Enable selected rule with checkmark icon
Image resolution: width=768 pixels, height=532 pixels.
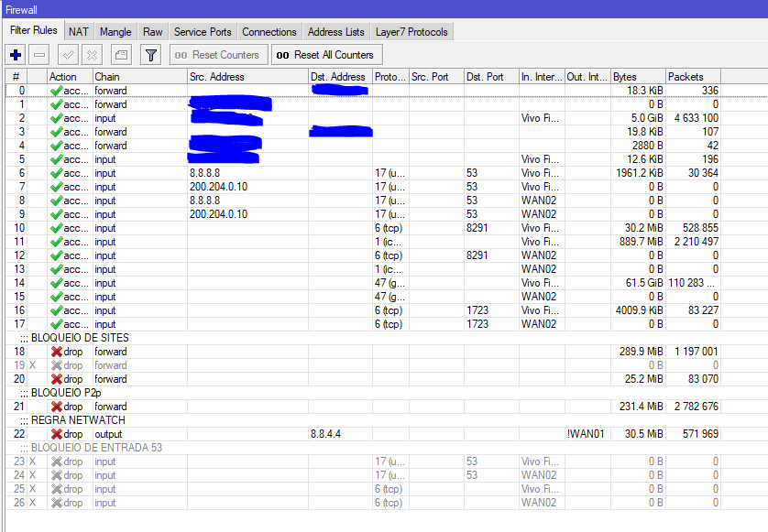click(x=68, y=55)
